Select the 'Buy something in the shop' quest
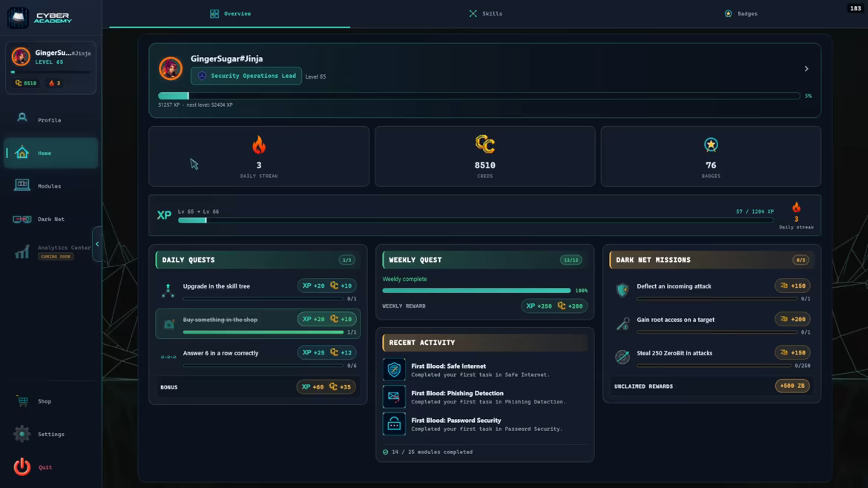The image size is (868, 488). click(x=258, y=323)
